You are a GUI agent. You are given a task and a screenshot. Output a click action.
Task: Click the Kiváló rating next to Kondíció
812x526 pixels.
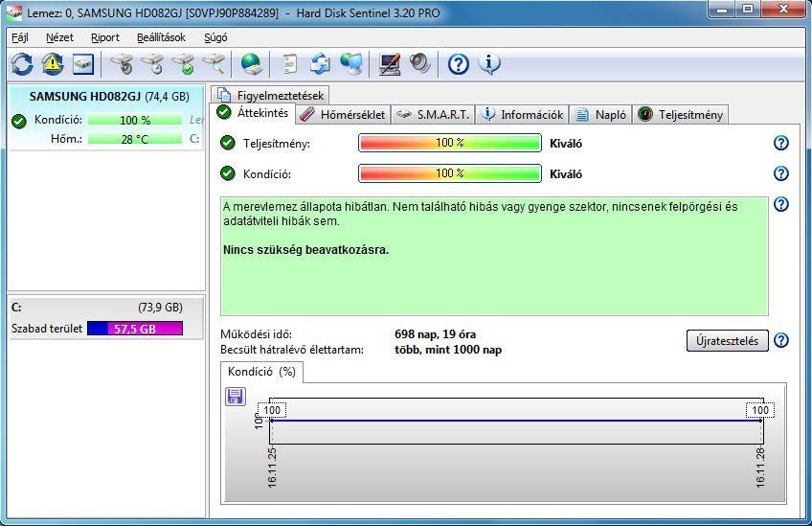click(x=566, y=174)
